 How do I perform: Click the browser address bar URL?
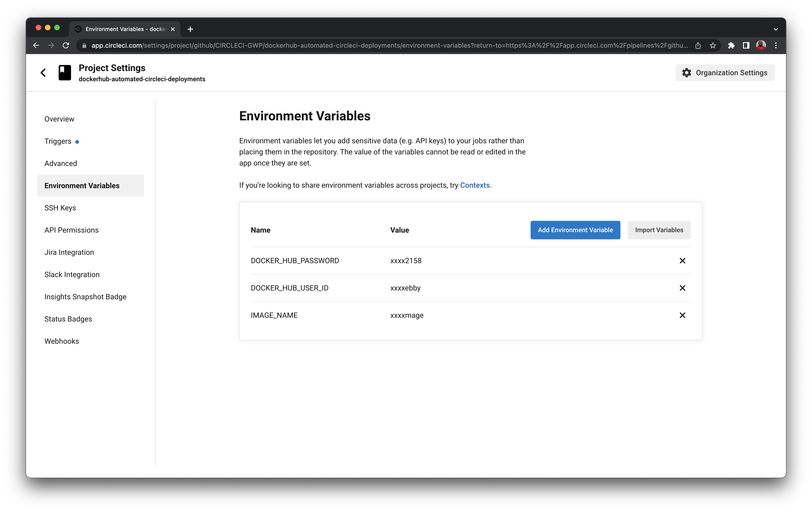(388, 46)
